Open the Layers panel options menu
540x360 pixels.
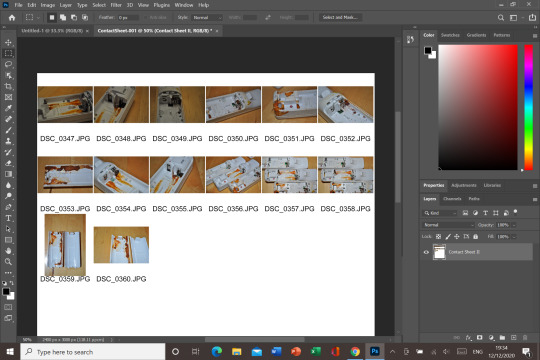[535, 199]
